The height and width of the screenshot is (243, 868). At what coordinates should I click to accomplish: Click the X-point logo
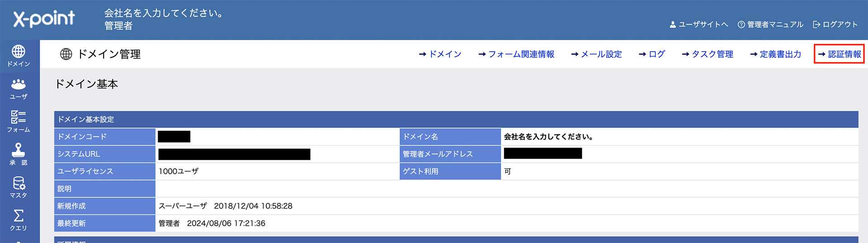[x=44, y=19]
